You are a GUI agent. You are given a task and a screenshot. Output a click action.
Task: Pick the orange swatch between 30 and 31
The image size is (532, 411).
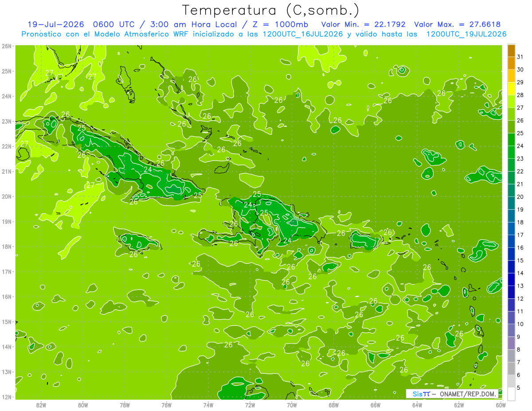tap(511, 63)
